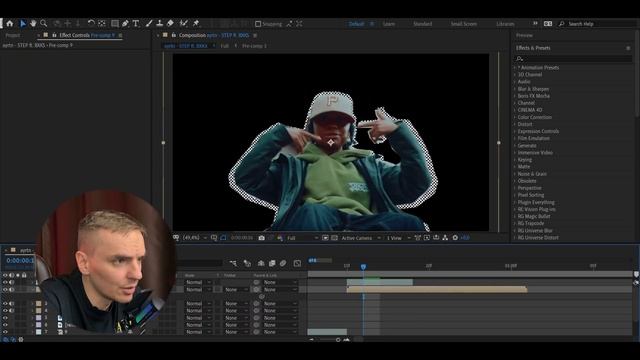Open the composition flowchart icon
Image resolution: width=640 pixels, height=360 pixels.
(x=445, y=238)
